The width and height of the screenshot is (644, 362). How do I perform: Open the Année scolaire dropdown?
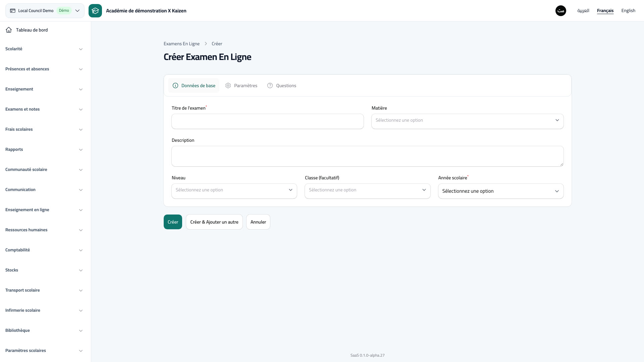500,191
